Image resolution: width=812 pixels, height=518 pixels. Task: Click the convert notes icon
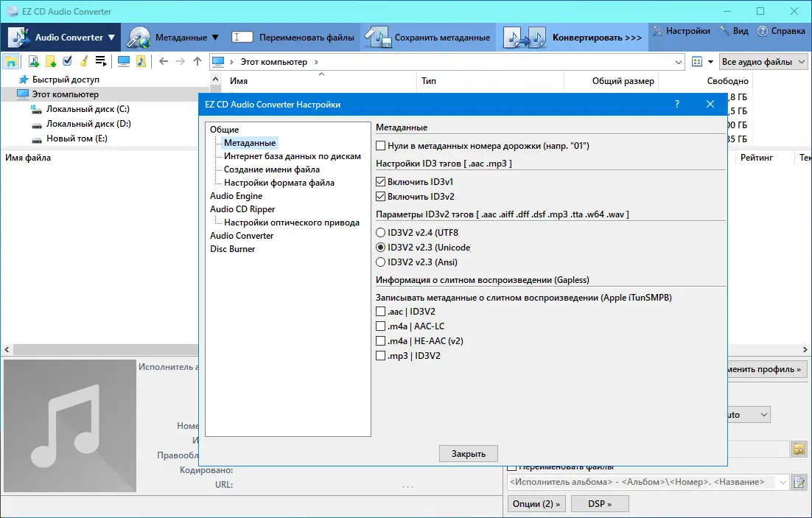click(x=524, y=37)
